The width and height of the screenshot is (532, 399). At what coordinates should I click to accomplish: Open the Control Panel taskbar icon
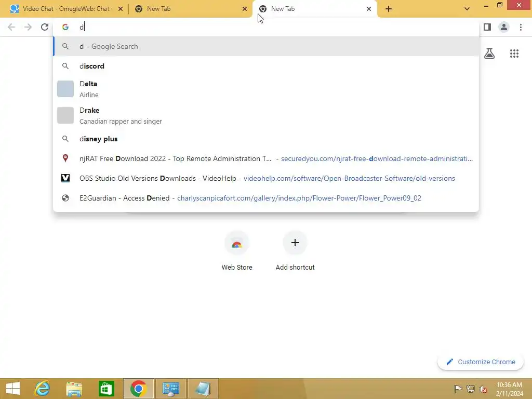(x=170, y=389)
